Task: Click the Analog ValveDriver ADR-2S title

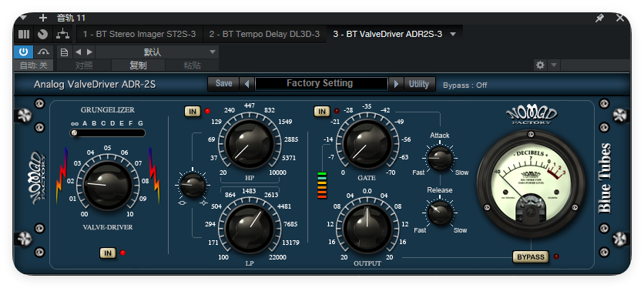Action: coord(95,85)
